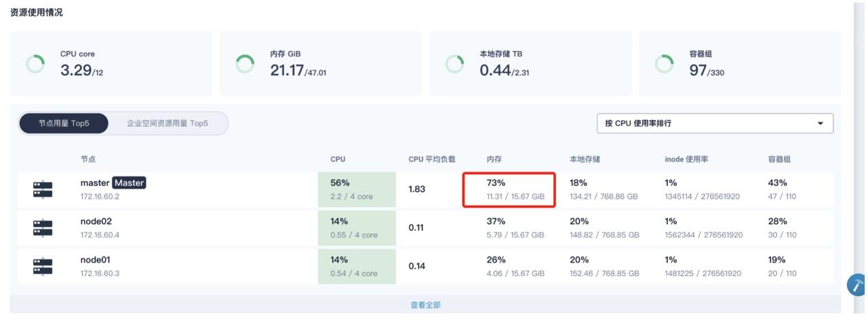868x321 pixels.
Task: Click the inode 使用率 column header
Action: click(686, 159)
